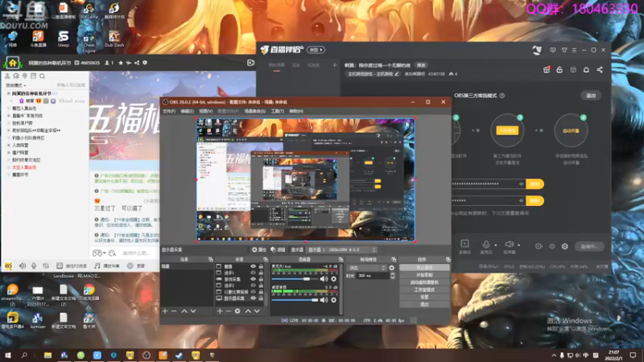This screenshot has width=644, height=362.
Task: Open the 编辑(E) menu in OBS
Action: [187, 111]
